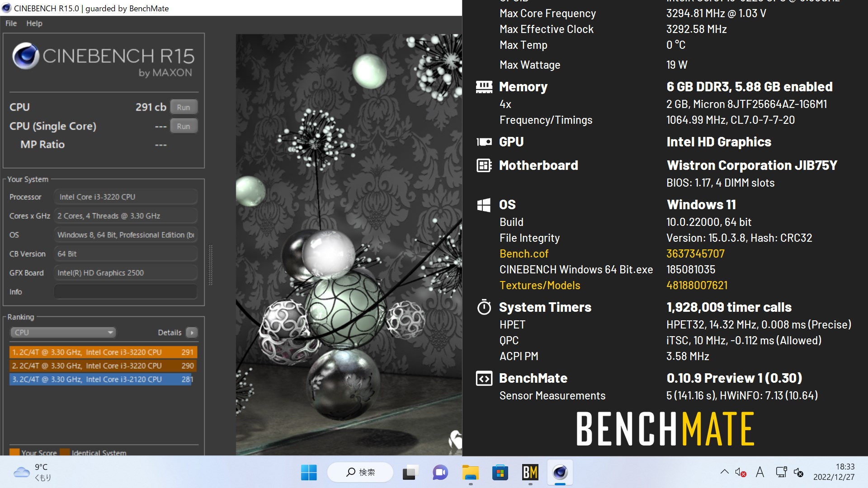Open the Chat app on taskbar

point(440,473)
